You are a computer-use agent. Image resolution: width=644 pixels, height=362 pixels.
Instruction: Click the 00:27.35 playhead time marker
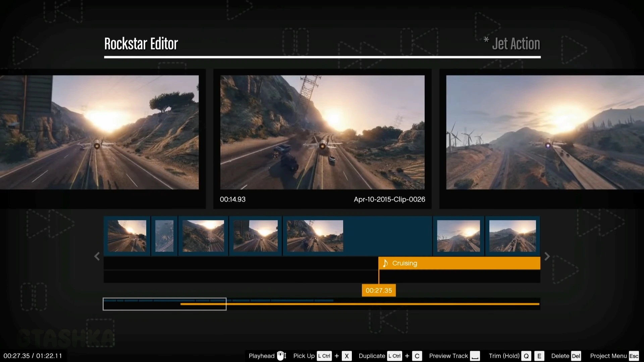click(x=379, y=291)
